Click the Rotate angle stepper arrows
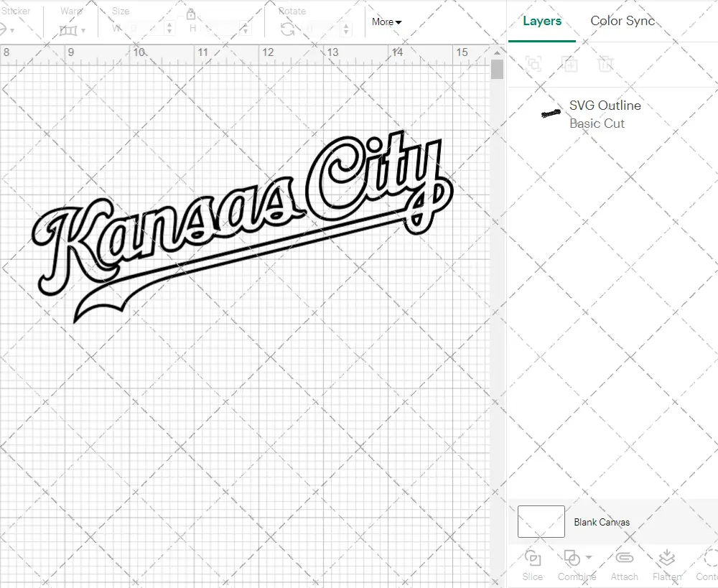Viewport: 718px width, 588px height. (x=347, y=29)
